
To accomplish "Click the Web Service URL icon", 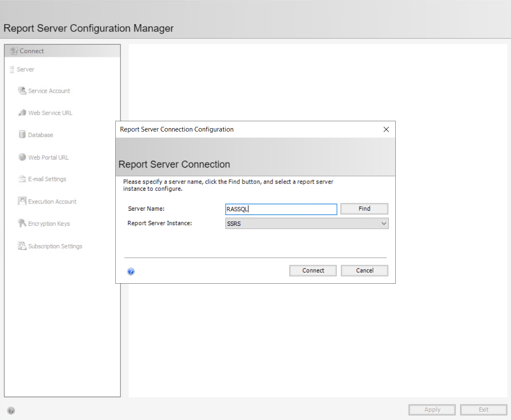I will point(22,113).
